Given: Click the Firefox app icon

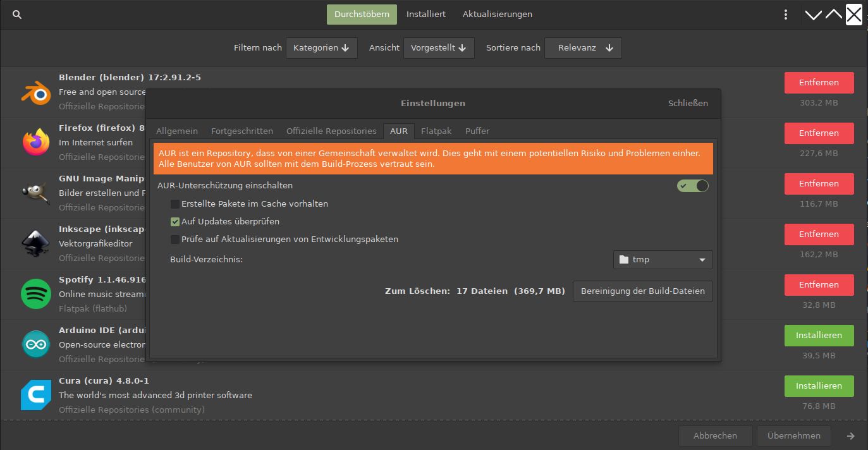Looking at the screenshot, I should coord(36,142).
